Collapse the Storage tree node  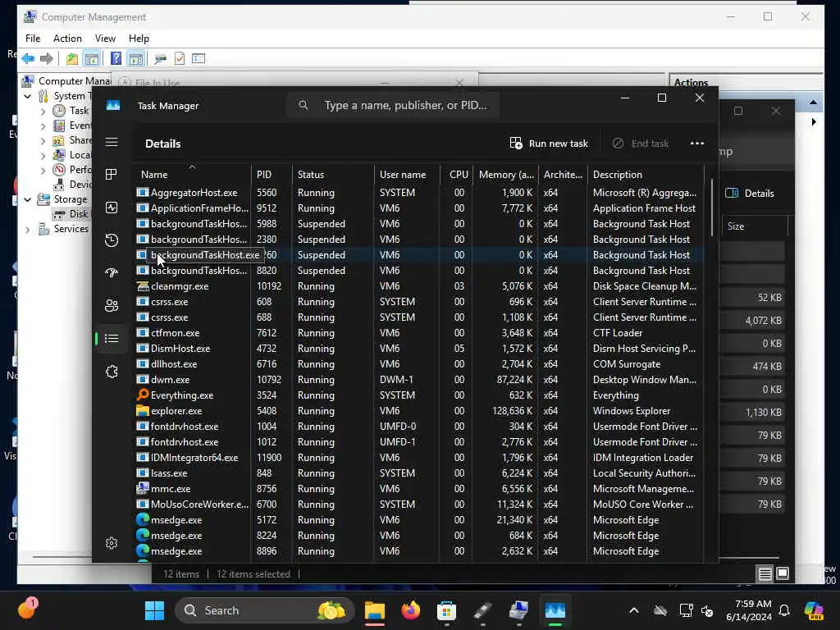[27, 199]
